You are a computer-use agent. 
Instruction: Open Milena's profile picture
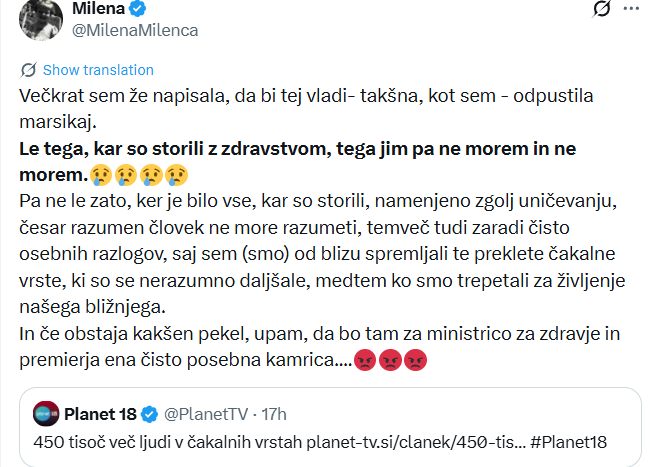tap(38, 17)
